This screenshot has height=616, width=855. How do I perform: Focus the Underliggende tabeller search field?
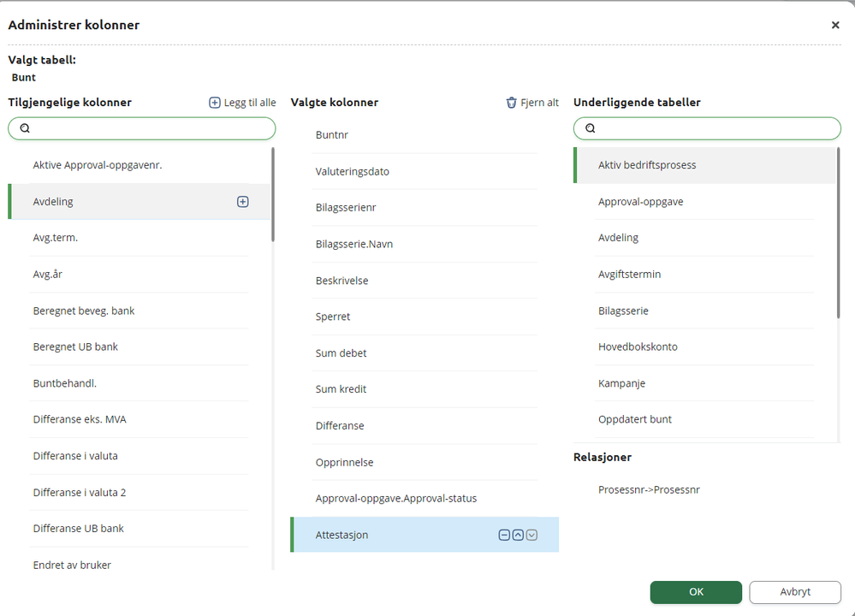(707, 128)
